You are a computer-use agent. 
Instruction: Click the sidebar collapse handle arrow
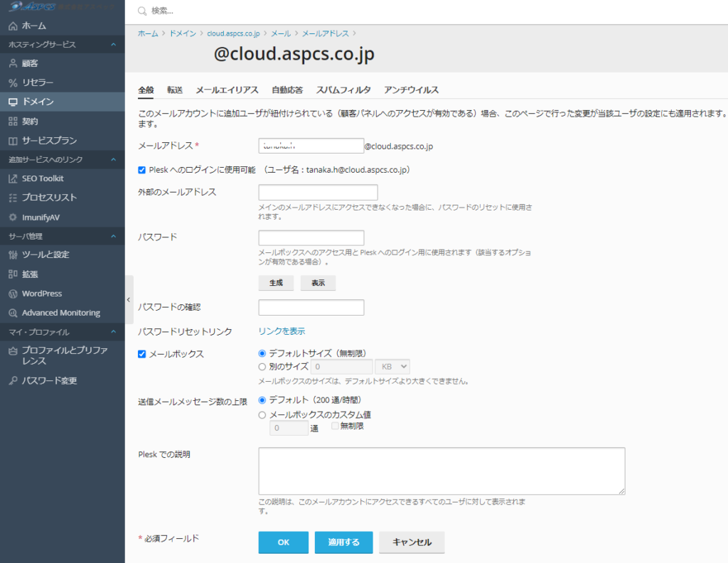pos(129,299)
